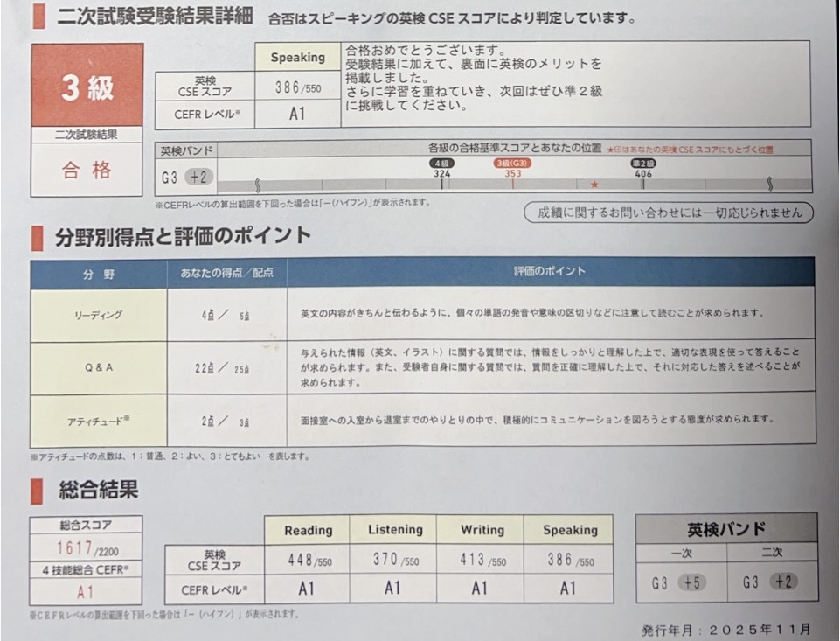Click the inquiries notice rounded box
The width and height of the screenshot is (840, 641).
[668, 212]
